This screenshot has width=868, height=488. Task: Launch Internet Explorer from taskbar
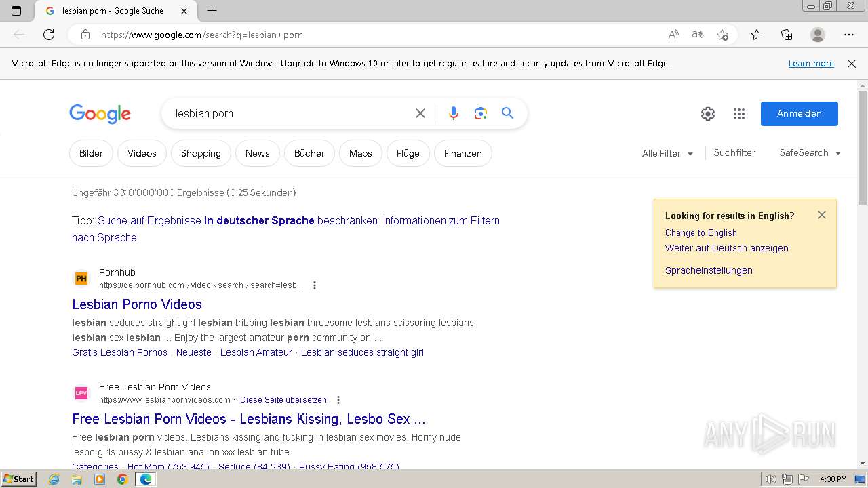point(54,479)
